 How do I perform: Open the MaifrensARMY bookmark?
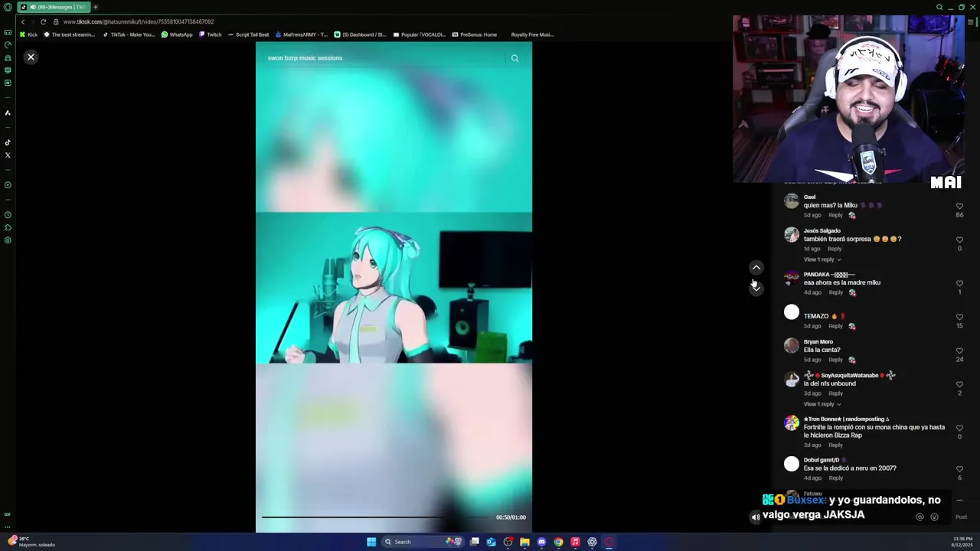point(301,34)
